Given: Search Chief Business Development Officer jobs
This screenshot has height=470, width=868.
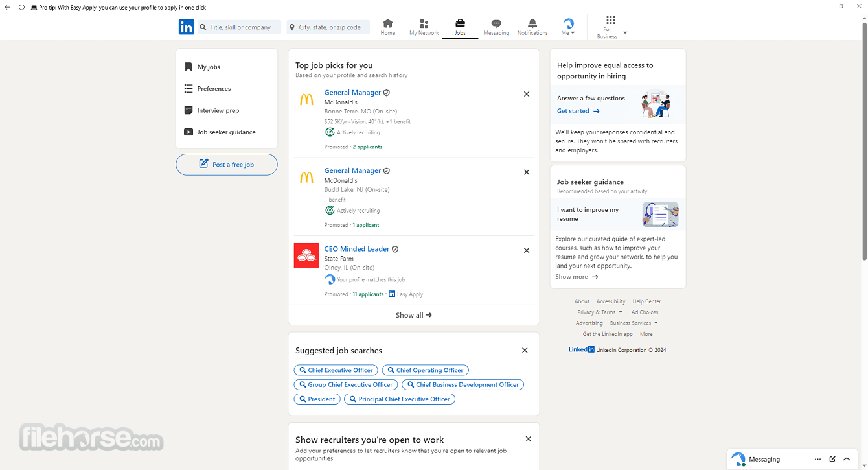Looking at the screenshot, I should coord(463,384).
